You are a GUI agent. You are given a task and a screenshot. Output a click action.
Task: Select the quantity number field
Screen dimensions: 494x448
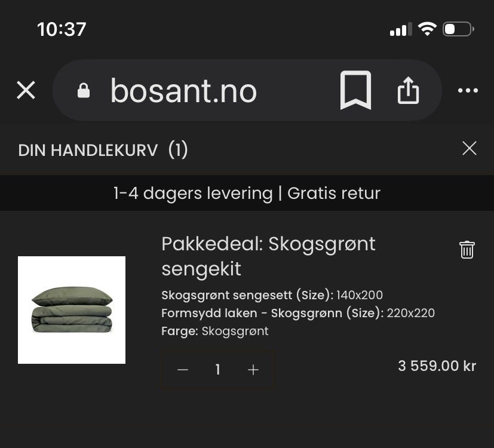coord(217,369)
